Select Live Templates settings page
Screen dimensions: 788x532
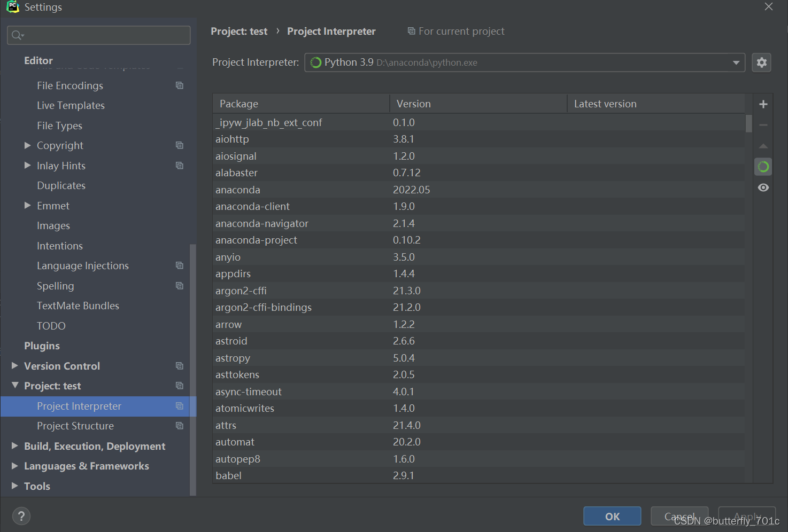pyautogui.click(x=71, y=105)
